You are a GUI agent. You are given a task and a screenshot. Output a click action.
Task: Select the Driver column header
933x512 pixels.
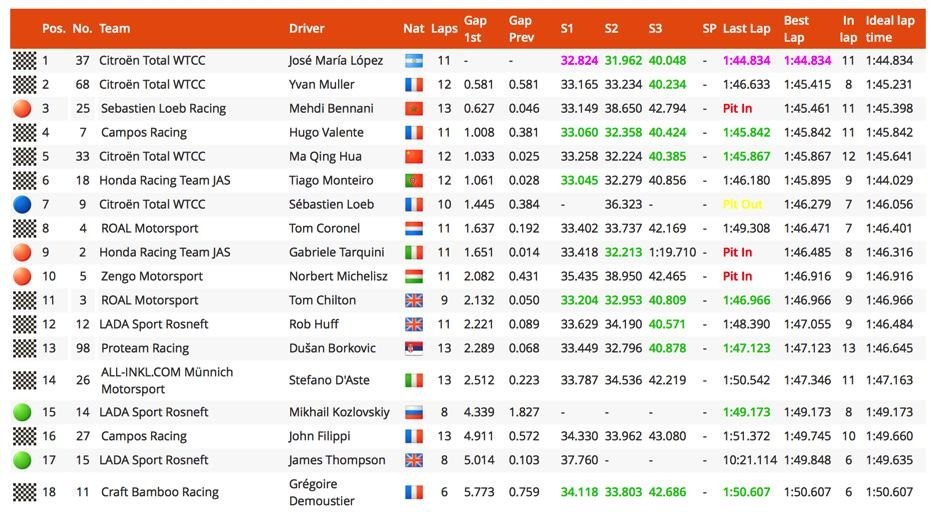click(x=306, y=29)
